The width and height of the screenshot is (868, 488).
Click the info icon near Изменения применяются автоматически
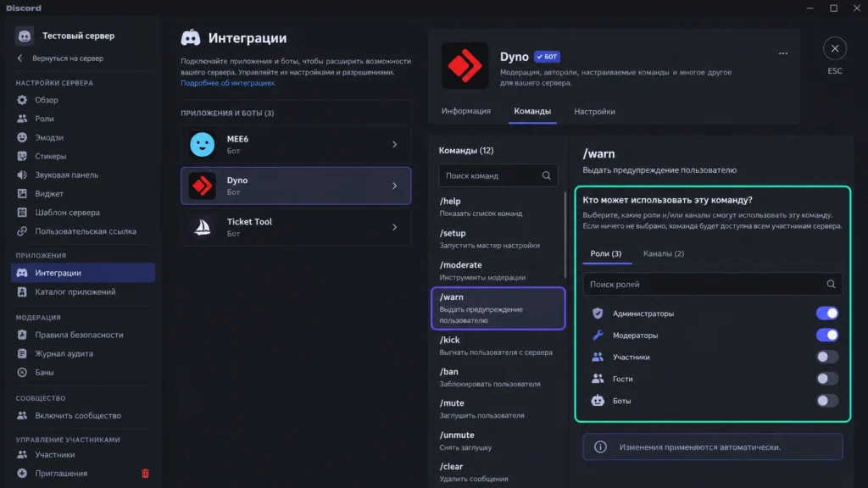(x=601, y=446)
